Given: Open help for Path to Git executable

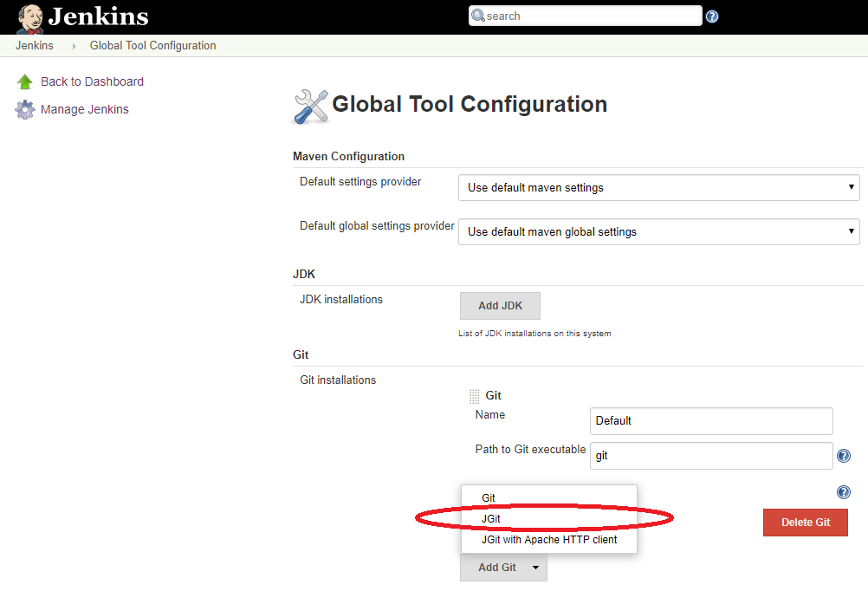Looking at the screenshot, I should [843, 456].
